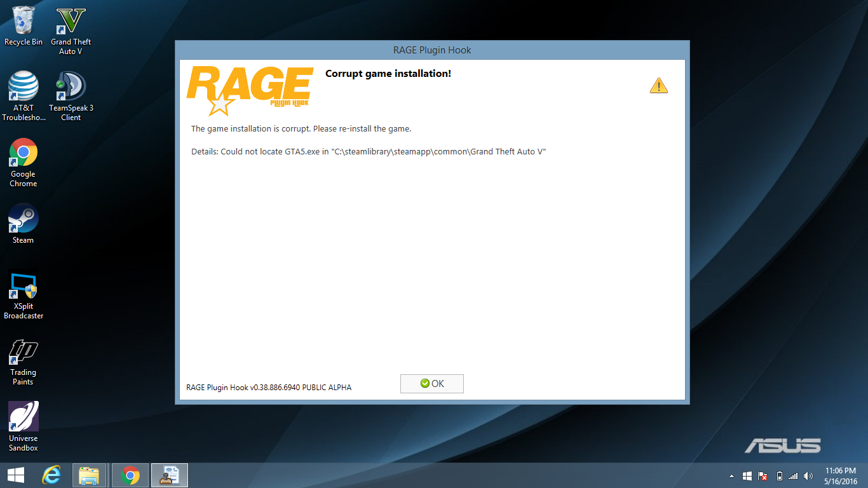Select the TeamSpeak 3 Client shortcut
868x488 pixels.
point(71,97)
